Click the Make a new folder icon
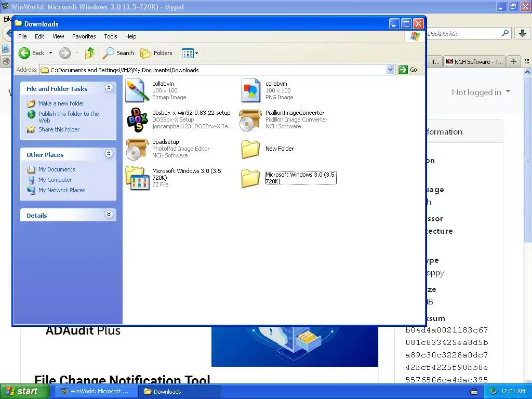Screen dimensions: 532x399 [31, 103]
